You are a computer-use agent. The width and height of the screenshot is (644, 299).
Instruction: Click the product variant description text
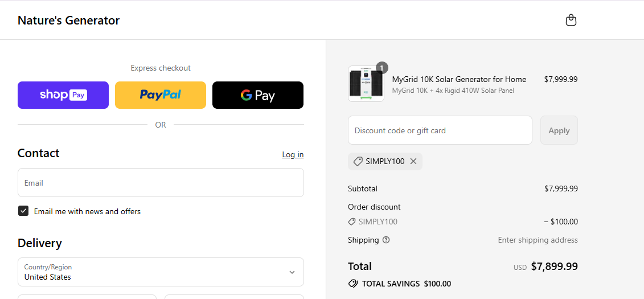click(x=453, y=91)
